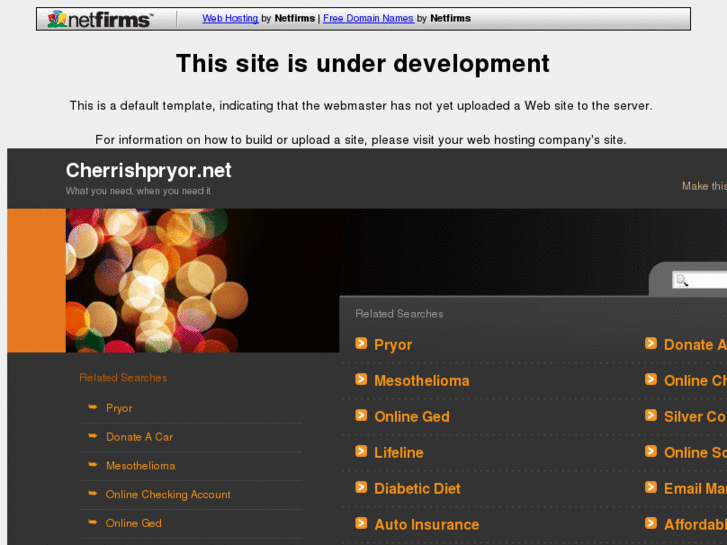The image size is (727, 545).
Task: Open the Web Hosting link
Action: [230, 18]
